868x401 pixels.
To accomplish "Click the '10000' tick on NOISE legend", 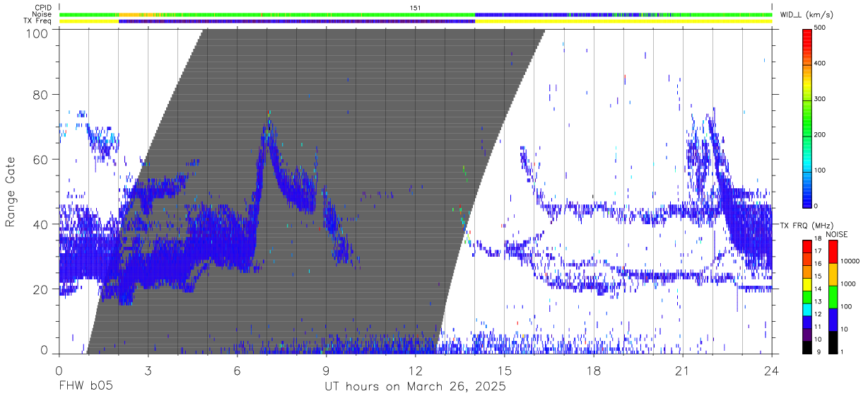I will 850,262.
